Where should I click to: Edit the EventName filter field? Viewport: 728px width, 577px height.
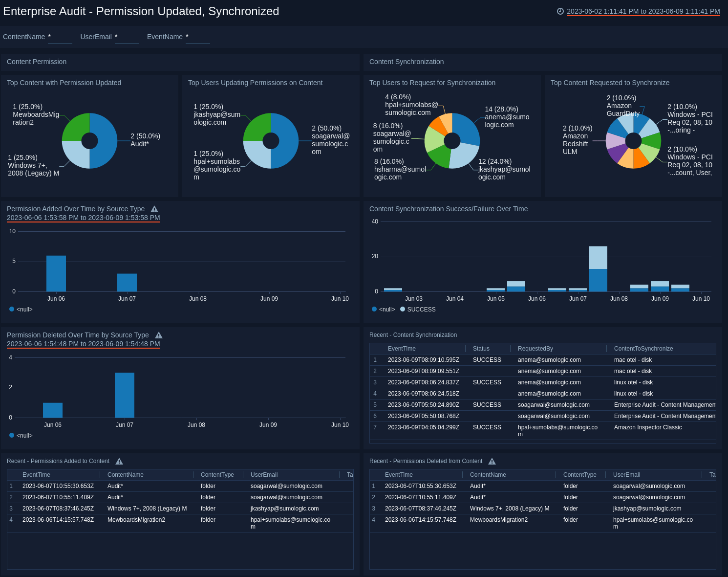197,37
